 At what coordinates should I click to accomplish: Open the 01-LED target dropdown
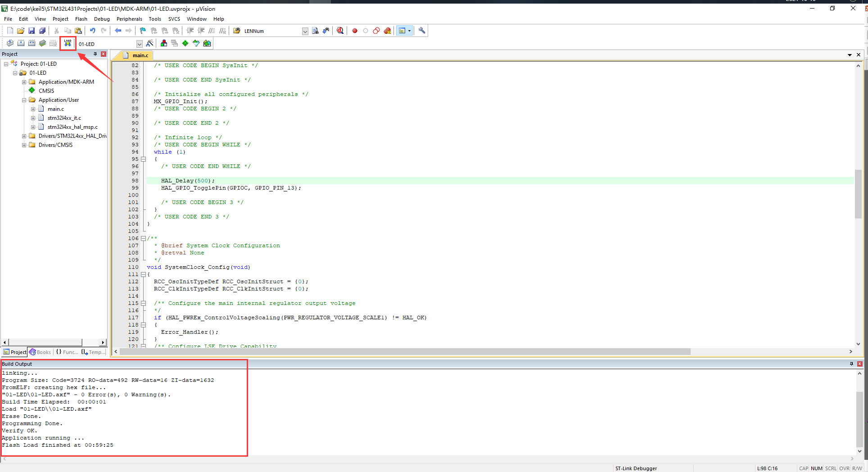click(140, 44)
